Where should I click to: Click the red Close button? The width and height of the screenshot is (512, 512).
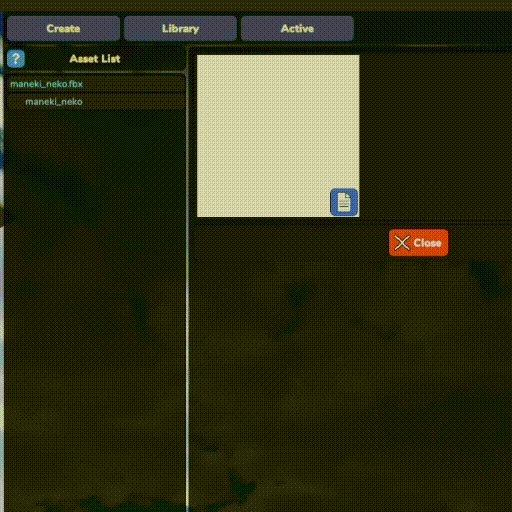click(x=419, y=243)
